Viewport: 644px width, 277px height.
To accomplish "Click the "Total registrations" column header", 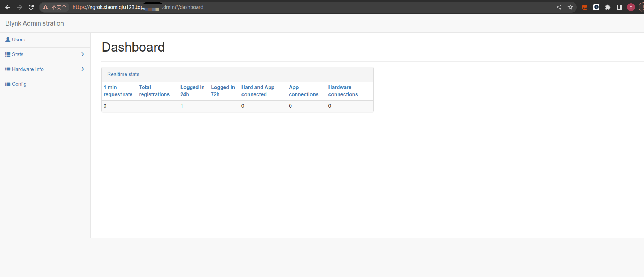I will click(x=154, y=91).
